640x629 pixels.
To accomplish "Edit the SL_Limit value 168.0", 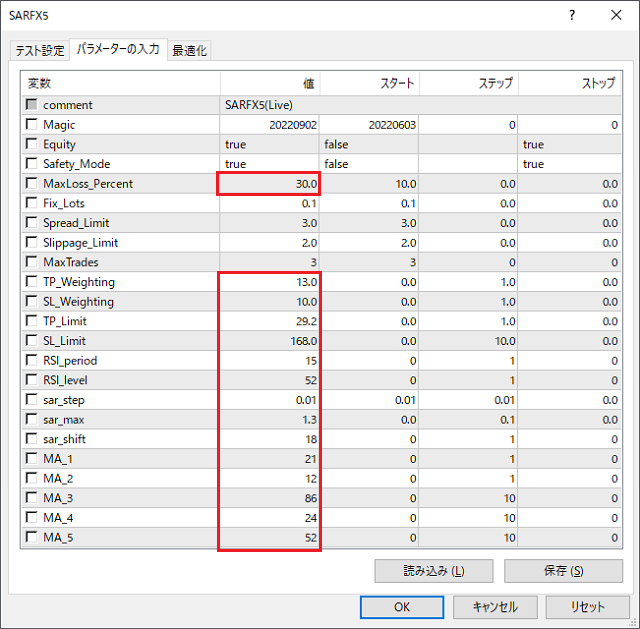I will pos(304,341).
